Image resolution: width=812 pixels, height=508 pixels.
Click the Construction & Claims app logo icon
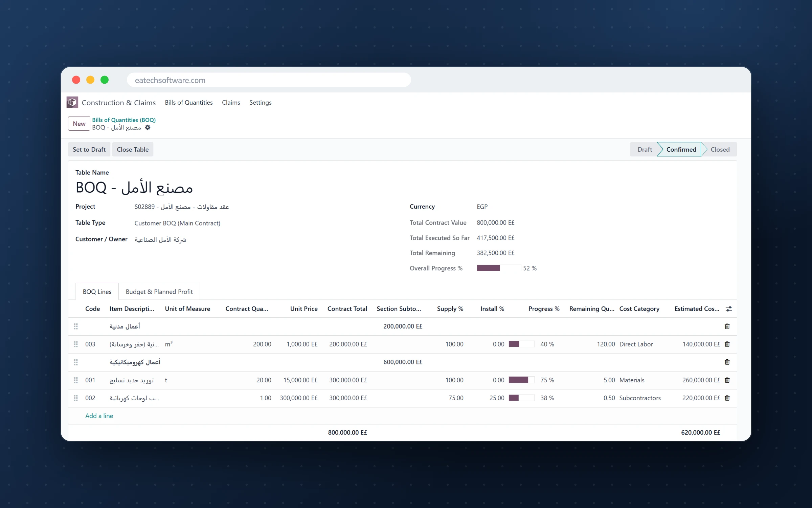point(72,102)
